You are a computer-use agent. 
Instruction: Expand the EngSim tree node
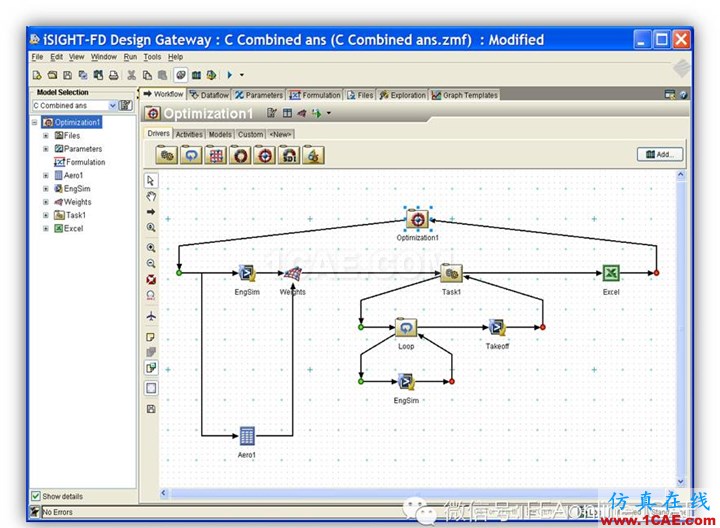click(x=45, y=189)
